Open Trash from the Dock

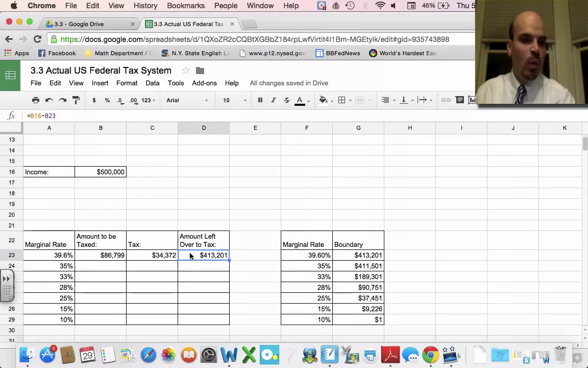tap(560, 355)
